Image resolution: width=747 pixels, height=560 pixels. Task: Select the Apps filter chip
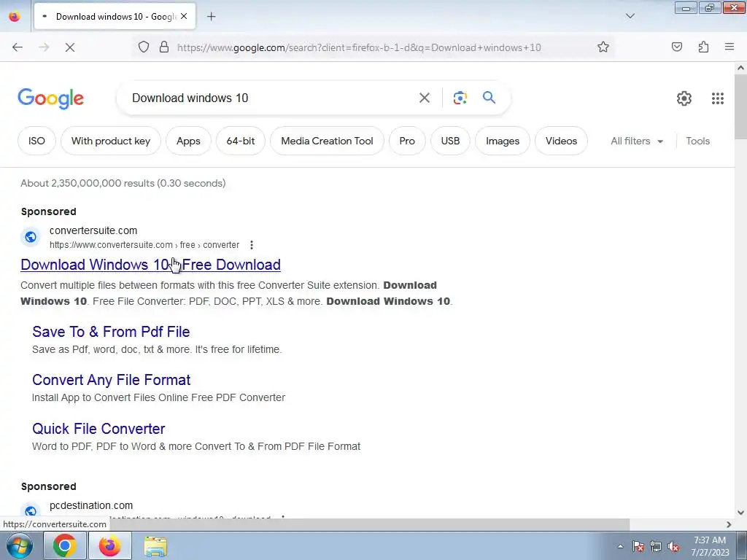(188, 141)
